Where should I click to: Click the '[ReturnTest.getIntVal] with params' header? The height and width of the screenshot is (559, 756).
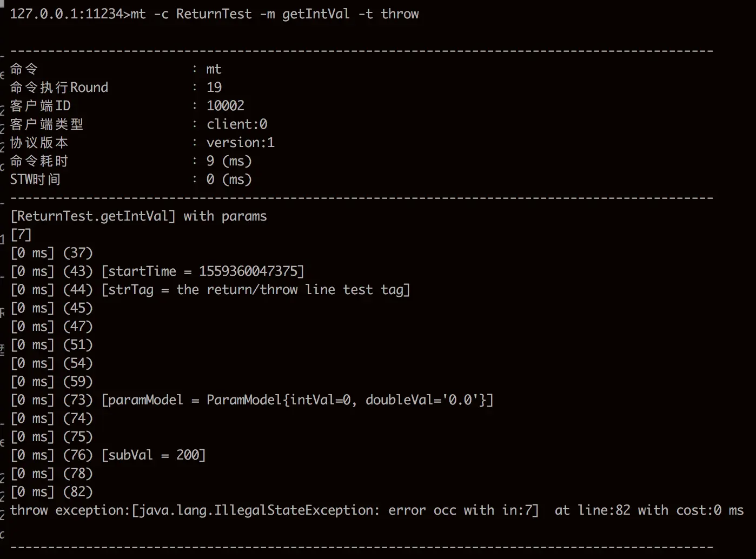point(138,216)
